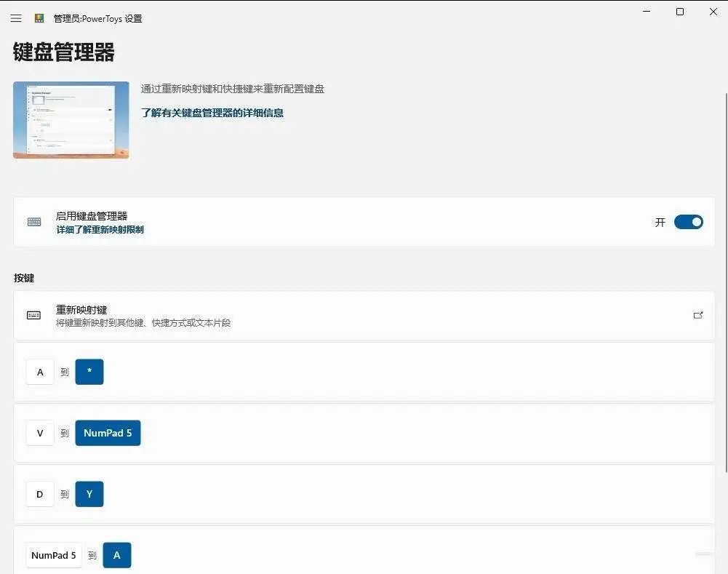Maximize the PowerToys settings window
The image size is (728, 574).
point(680,12)
